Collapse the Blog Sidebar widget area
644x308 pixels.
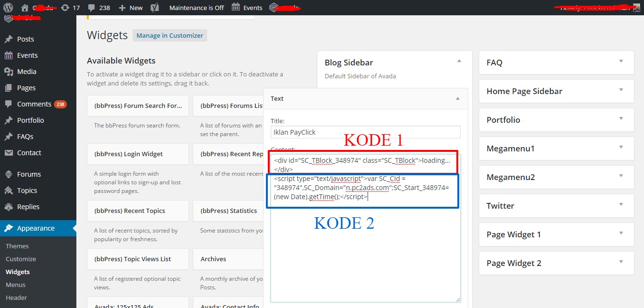tap(459, 61)
